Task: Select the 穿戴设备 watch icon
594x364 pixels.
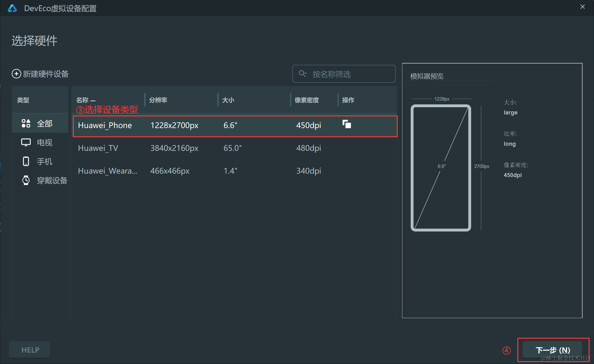Action: (x=26, y=180)
